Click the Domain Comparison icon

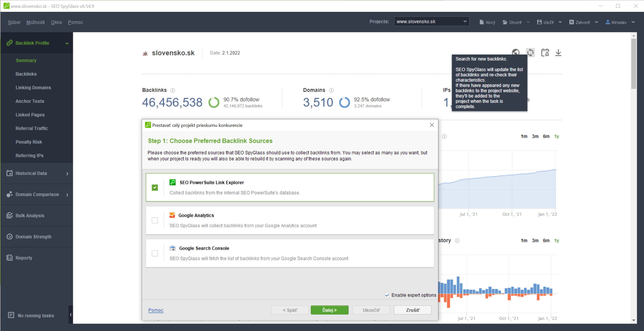tap(10, 194)
